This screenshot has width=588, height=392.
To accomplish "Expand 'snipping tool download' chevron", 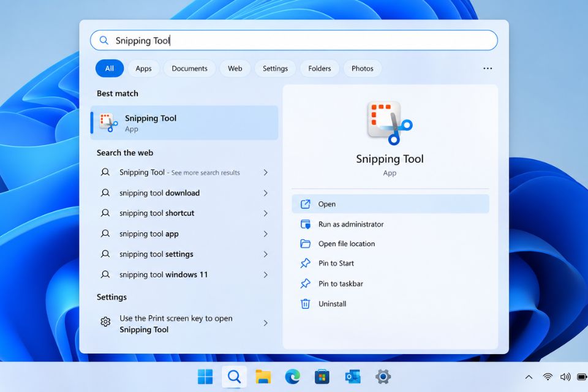I will 265,193.
